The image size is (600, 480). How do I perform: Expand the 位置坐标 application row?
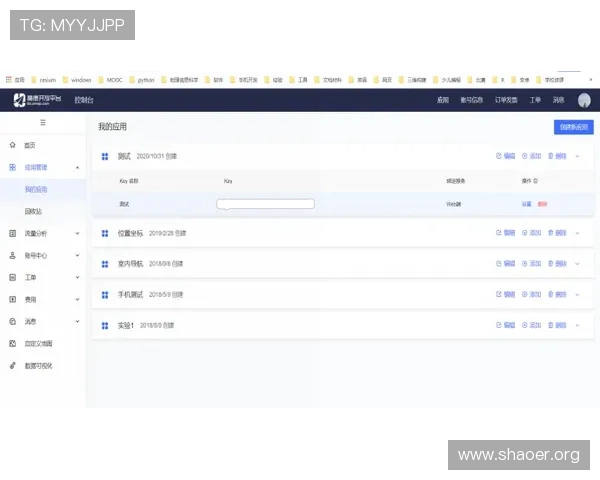(x=577, y=233)
